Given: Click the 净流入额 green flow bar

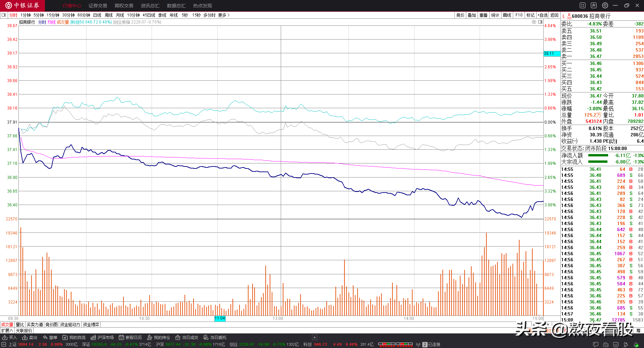Looking at the screenshot, I should tap(598, 155).
